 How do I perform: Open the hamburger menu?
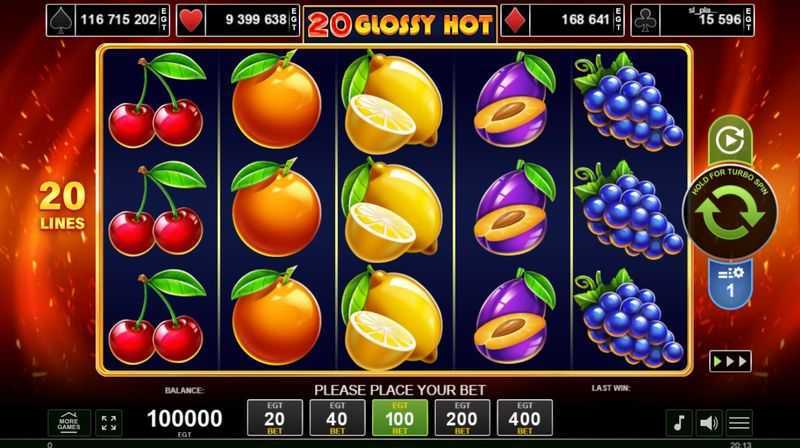click(739, 423)
